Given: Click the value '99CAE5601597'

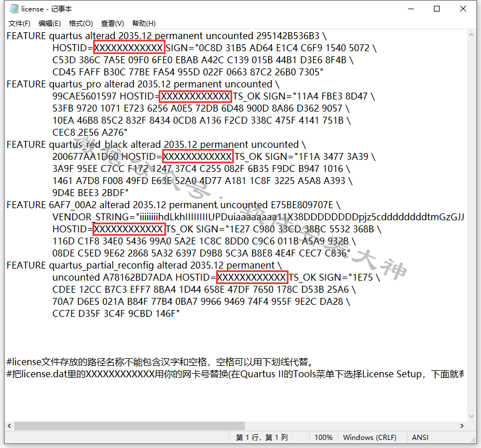Looking at the screenshot, I should [84, 96].
